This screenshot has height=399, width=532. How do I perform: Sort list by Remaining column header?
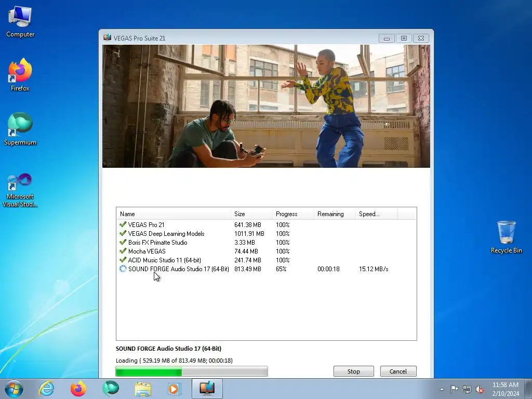335,214
